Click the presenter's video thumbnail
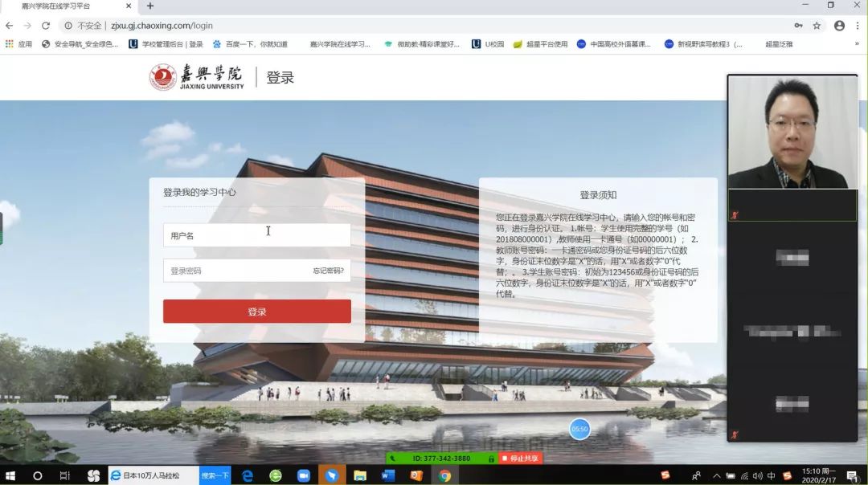This screenshot has height=485, width=868. click(792, 133)
